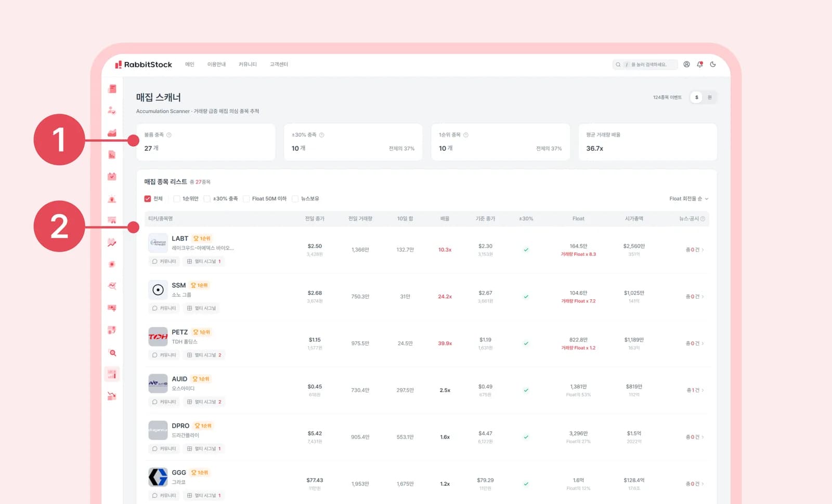Image resolution: width=832 pixels, height=504 pixels.
Task: Open the area chart sidebar icon
Action: coord(112,132)
